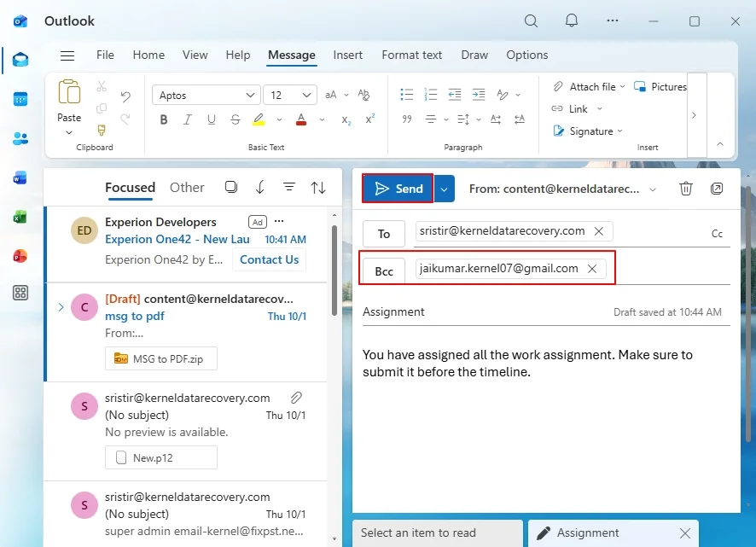The width and height of the screenshot is (756, 547).
Task: Apply red font color
Action: point(301,119)
